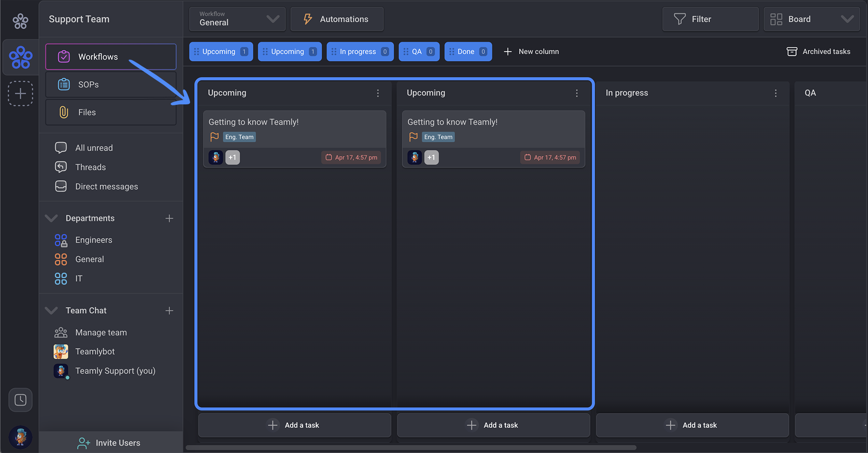Click the Support Team workspace title
This screenshot has height=453, width=868.
pyautogui.click(x=79, y=19)
